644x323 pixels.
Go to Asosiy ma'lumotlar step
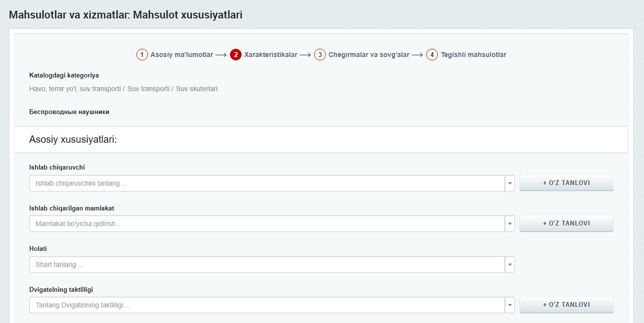(x=181, y=55)
